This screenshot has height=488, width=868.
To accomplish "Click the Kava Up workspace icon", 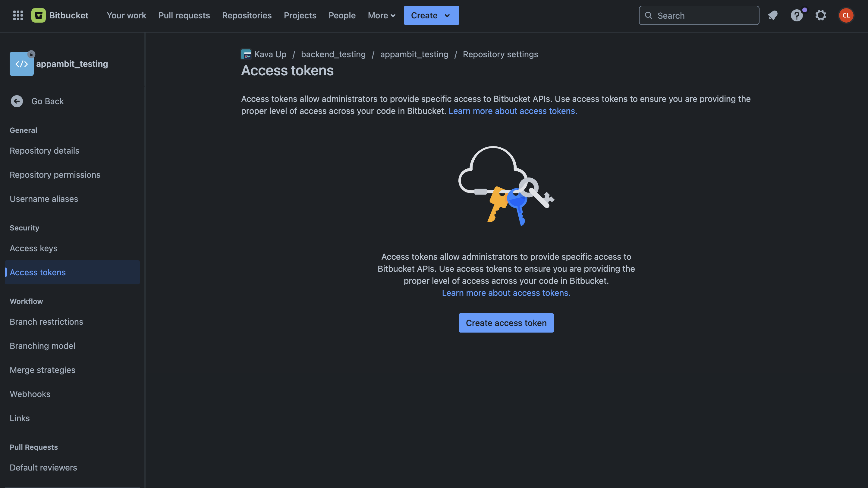I will [x=246, y=54].
